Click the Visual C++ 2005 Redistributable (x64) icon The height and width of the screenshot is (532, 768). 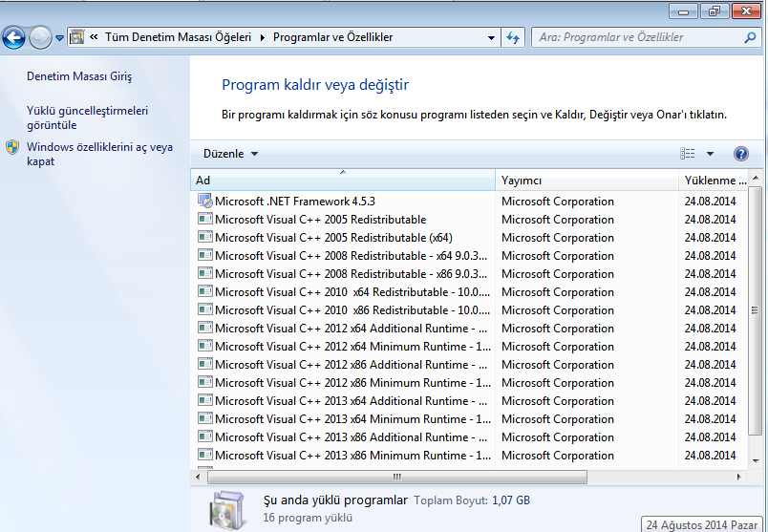coord(204,238)
